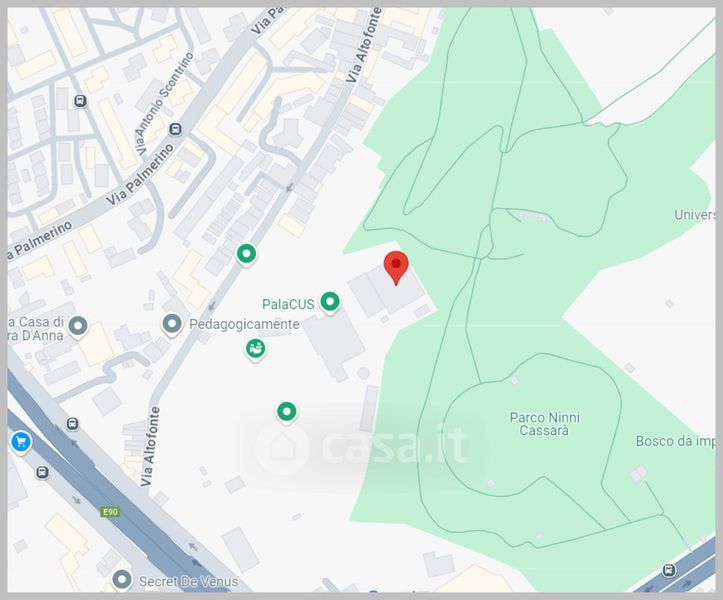
Task: Click bus stop below Bosco label
Action: (x=668, y=571)
